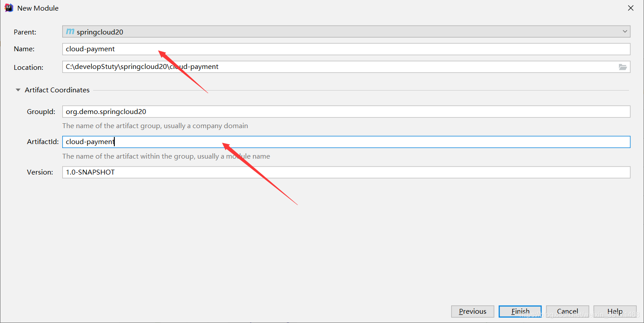Screen dimensions: 644x323
Task: Click the Maven icon beside springcloud20
Action: pos(70,32)
